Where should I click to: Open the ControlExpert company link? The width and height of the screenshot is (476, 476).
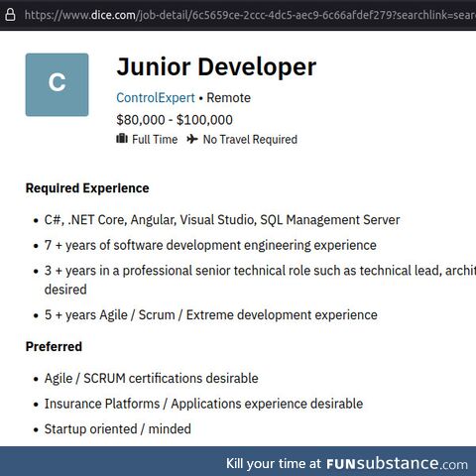(156, 98)
